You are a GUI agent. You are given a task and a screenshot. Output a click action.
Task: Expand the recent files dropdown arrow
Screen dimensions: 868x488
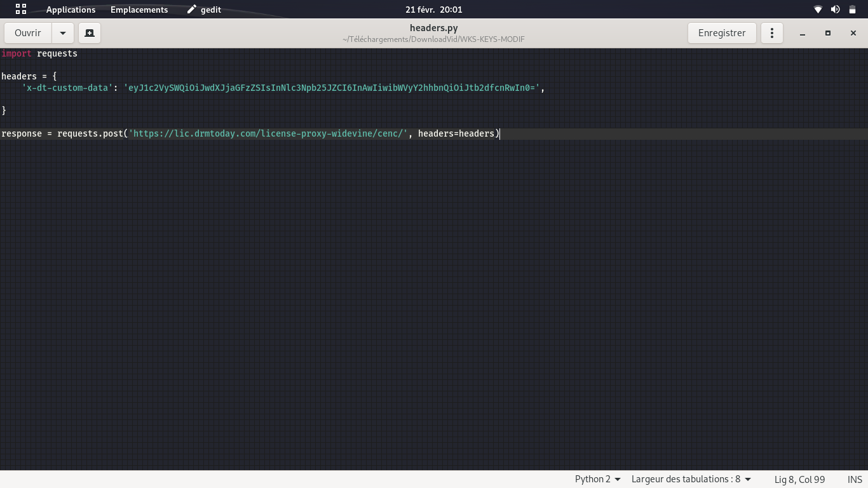click(62, 33)
